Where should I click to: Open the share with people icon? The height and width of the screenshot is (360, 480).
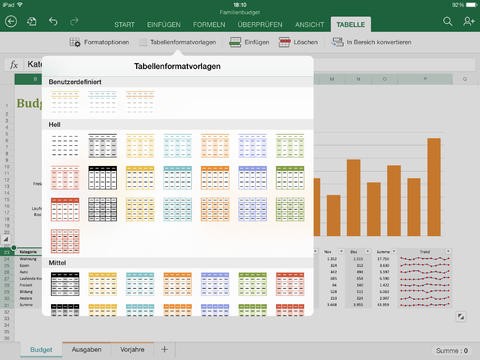[x=469, y=22]
